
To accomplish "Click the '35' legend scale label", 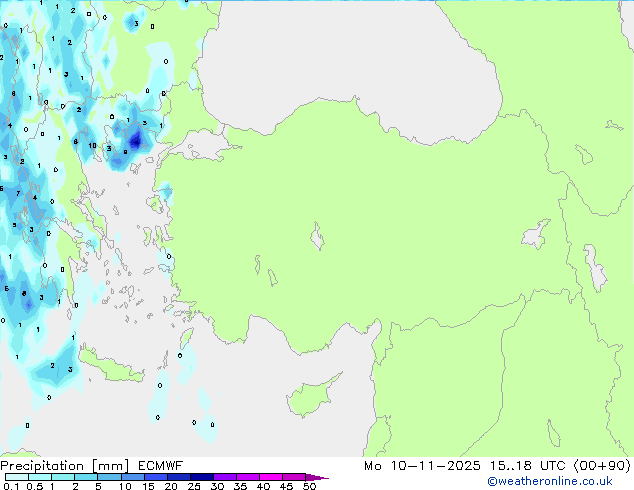I will 241,486.
